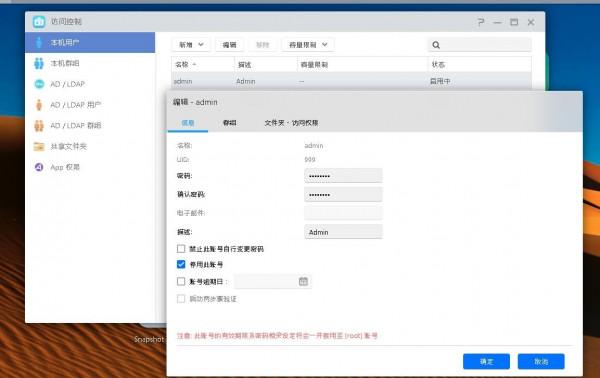Screen dimensions: 600x378
Task: Click the App 权限 purple icon
Action: [39, 167]
